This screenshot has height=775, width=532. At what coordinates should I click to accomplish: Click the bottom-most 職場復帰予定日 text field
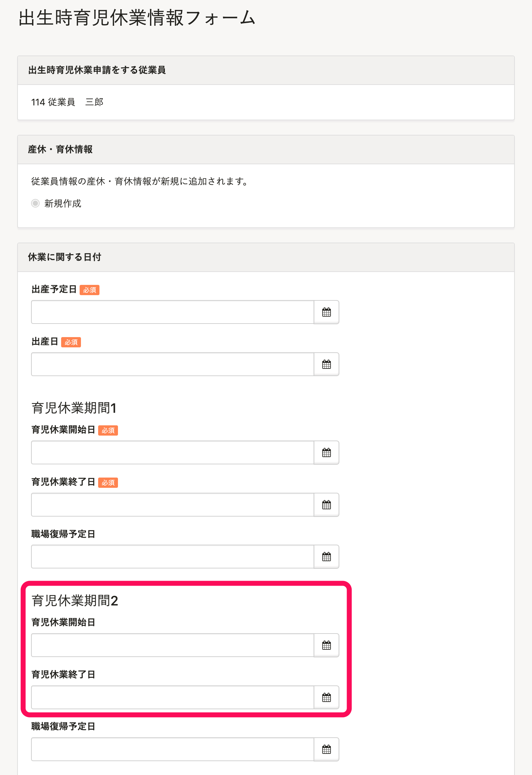172,749
